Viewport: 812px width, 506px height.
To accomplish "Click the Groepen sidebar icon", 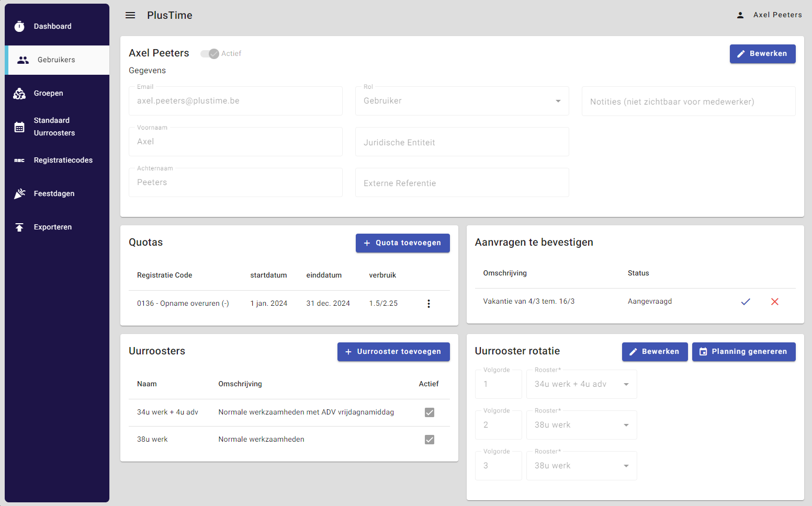I will [x=19, y=94].
